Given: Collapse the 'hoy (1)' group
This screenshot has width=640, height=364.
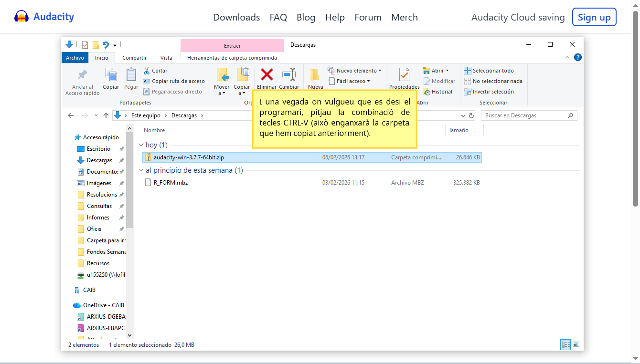Looking at the screenshot, I should click(141, 145).
